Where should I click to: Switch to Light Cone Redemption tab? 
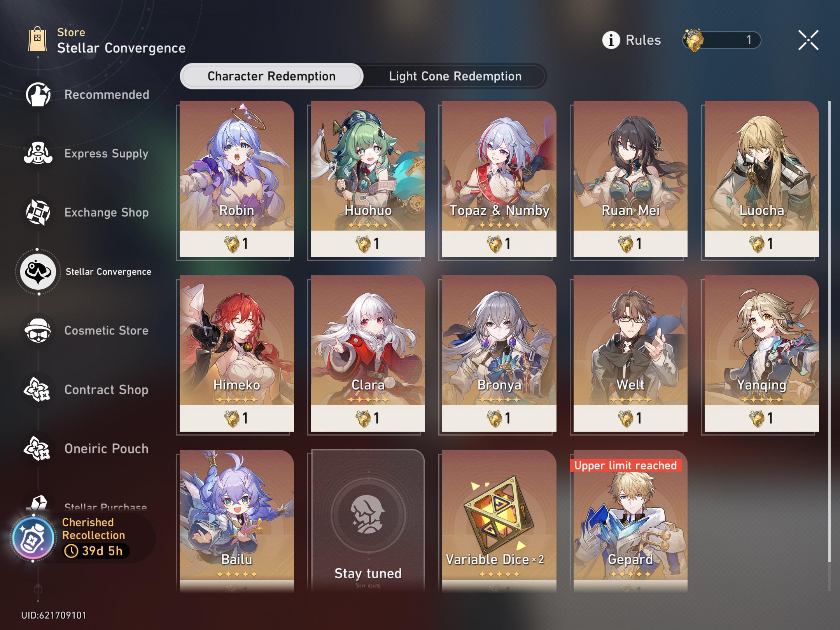455,76
